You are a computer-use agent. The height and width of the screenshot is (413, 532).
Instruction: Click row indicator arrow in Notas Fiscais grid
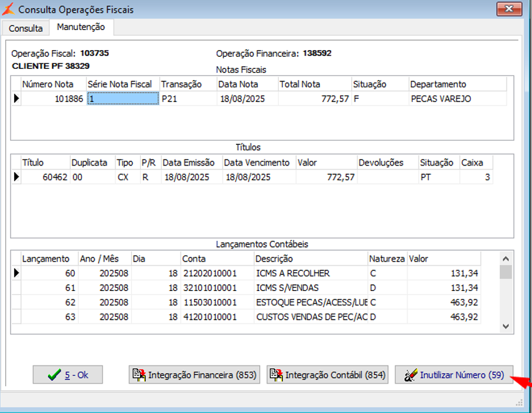pos(16,99)
